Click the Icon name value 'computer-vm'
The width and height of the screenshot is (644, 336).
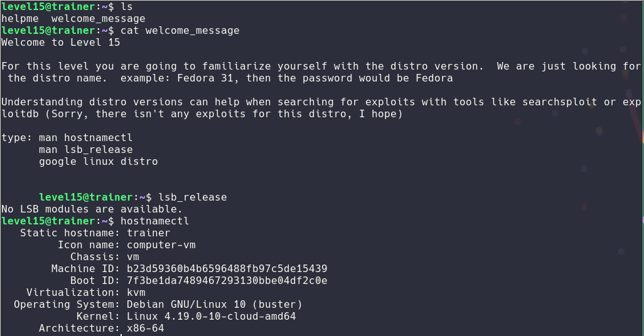pyautogui.click(x=161, y=244)
